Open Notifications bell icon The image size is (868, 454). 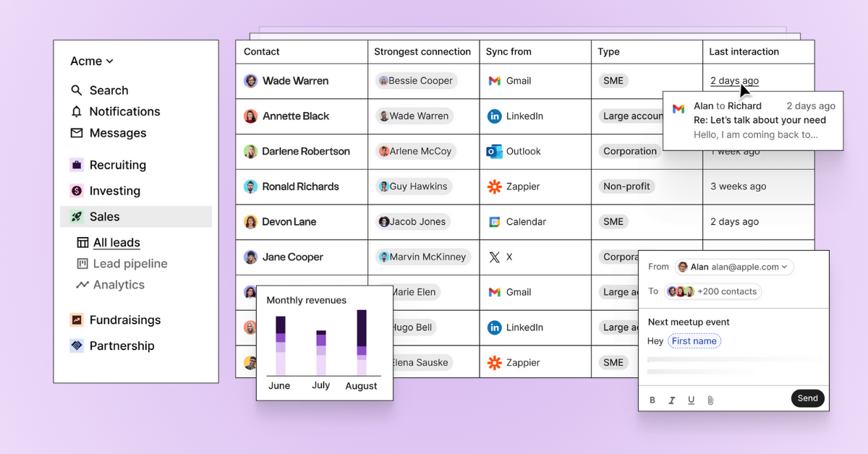77,111
